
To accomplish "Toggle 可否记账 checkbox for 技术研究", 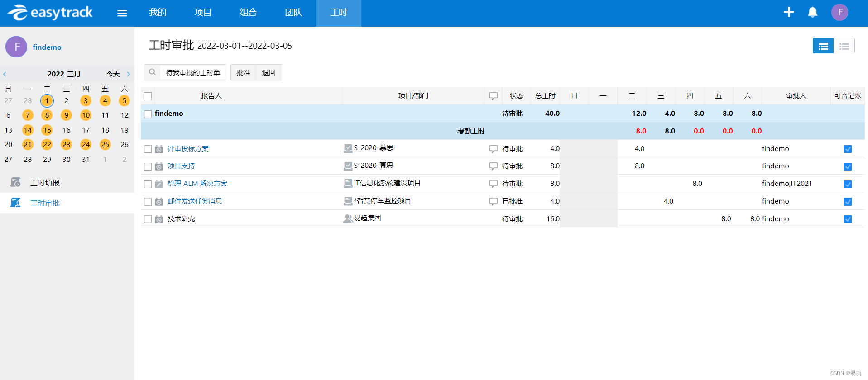I will tap(848, 219).
